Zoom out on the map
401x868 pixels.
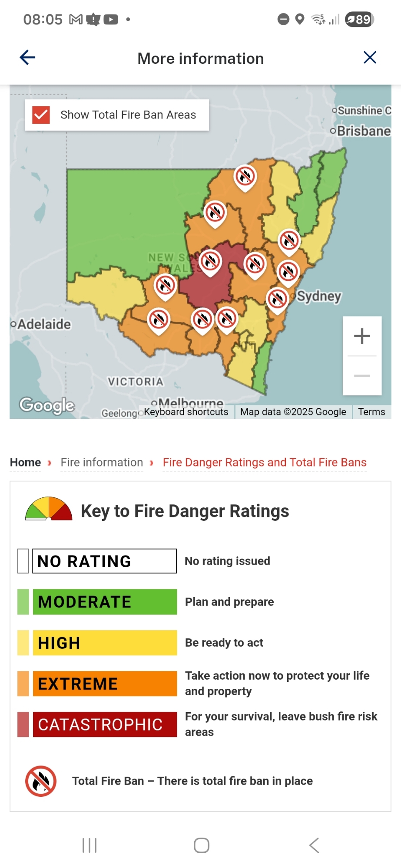point(362,375)
